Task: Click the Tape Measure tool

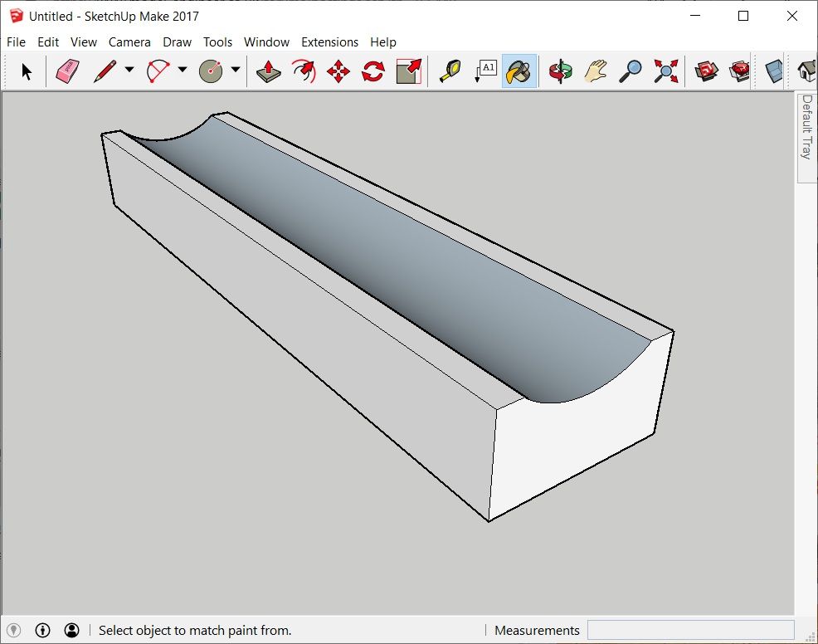Action: tap(450, 71)
